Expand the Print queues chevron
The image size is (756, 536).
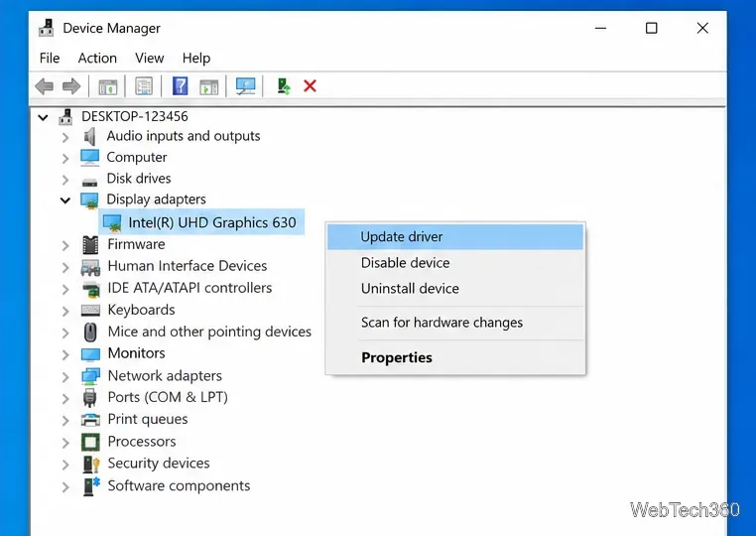click(65, 420)
